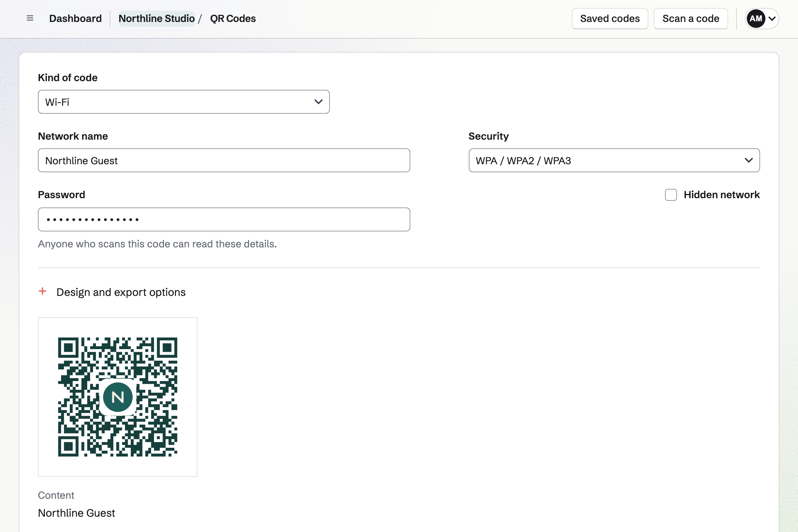Click the Password label
Image resolution: width=798 pixels, height=532 pixels.
click(62, 195)
